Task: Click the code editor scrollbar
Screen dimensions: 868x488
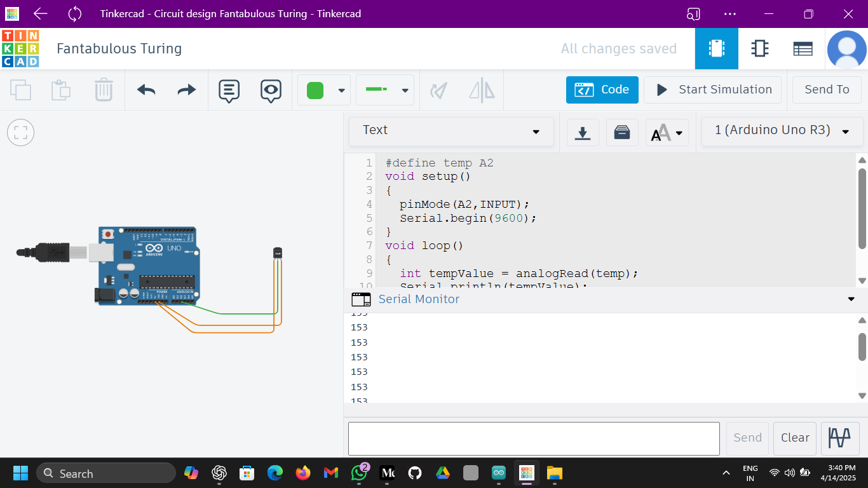Action: (862, 208)
